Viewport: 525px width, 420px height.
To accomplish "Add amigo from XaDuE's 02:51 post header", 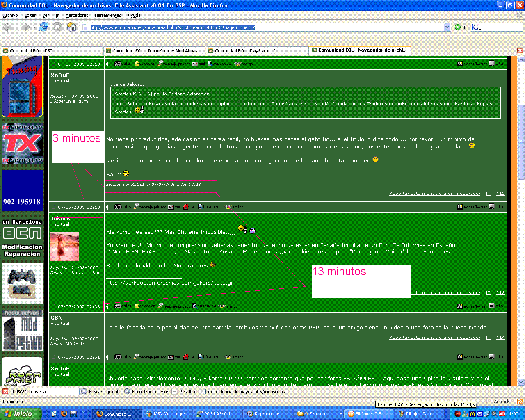I will point(234,357).
